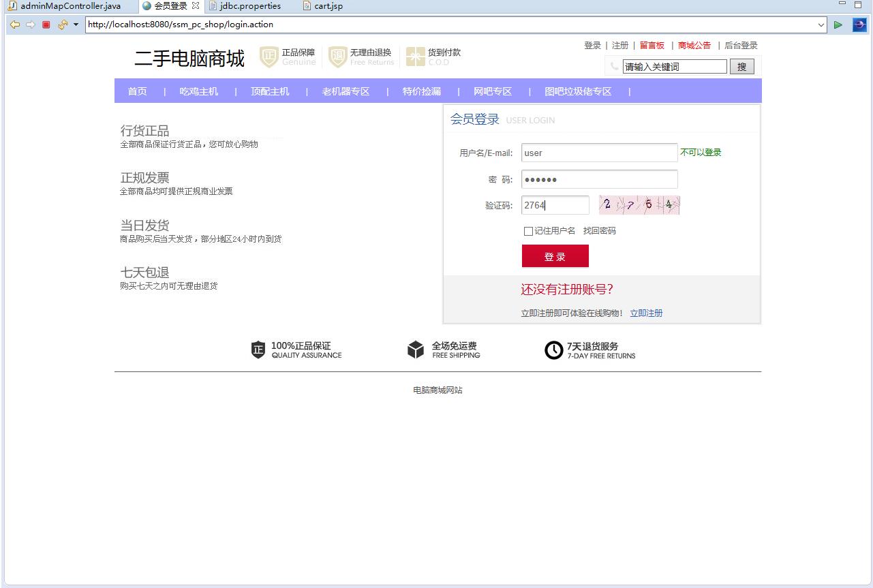Open the URL bar history dropdown
873x588 pixels.
pos(821,24)
